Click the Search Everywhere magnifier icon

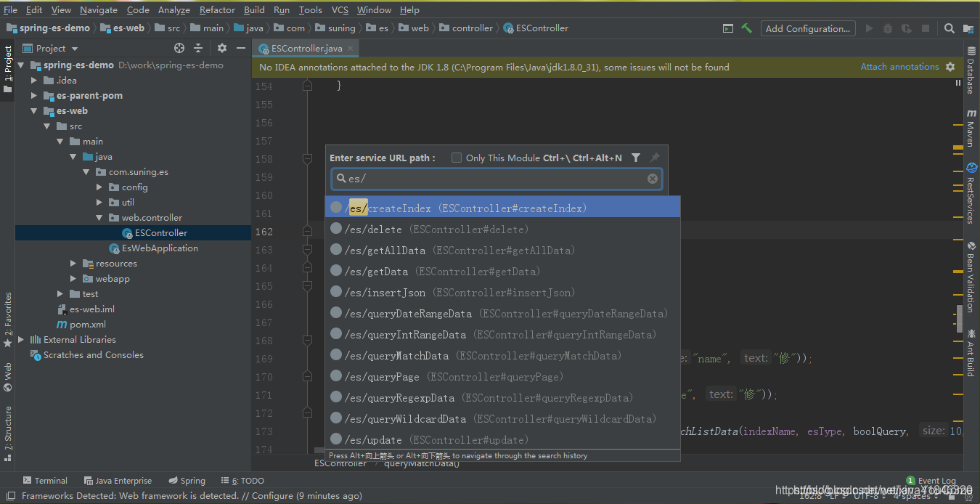pos(949,28)
